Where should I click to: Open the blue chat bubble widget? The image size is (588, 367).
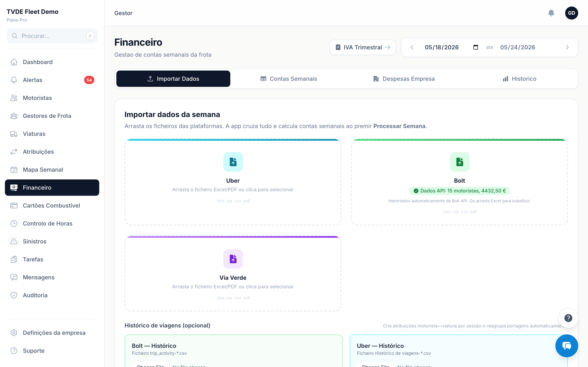[x=567, y=346]
